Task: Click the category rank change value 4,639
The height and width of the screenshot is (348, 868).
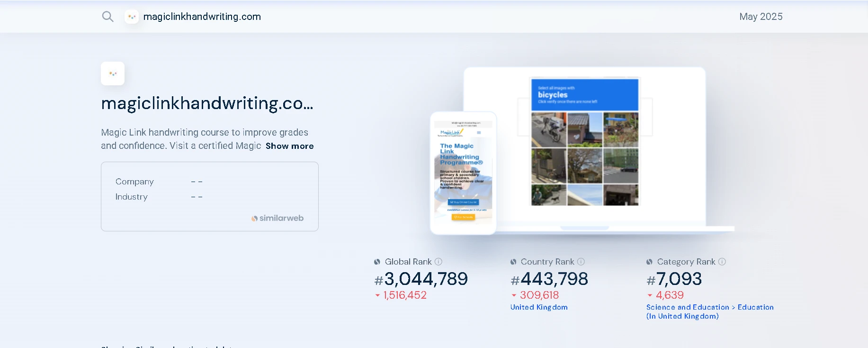Action: click(x=670, y=295)
